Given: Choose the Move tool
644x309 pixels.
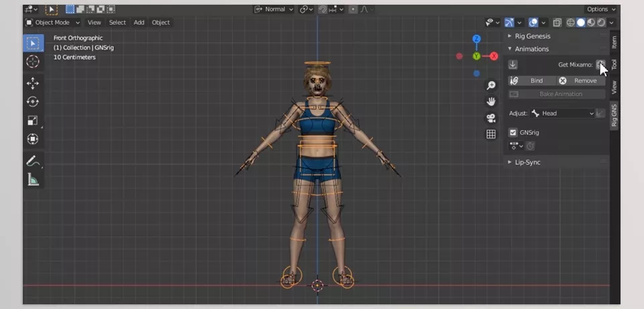Looking at the screenshot, I should pyautogui.click(x=33, y=83).
